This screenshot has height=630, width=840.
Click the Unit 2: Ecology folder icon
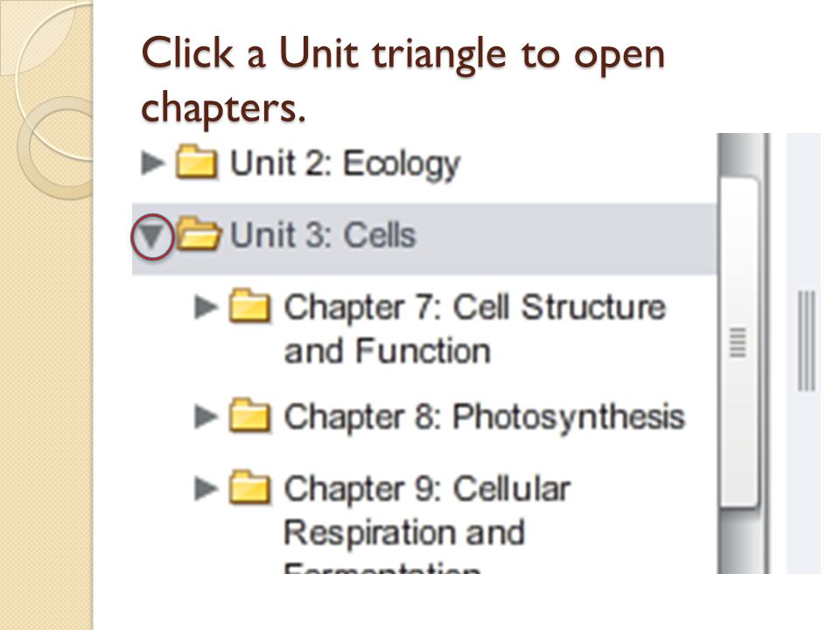click(x=197, y=161)
